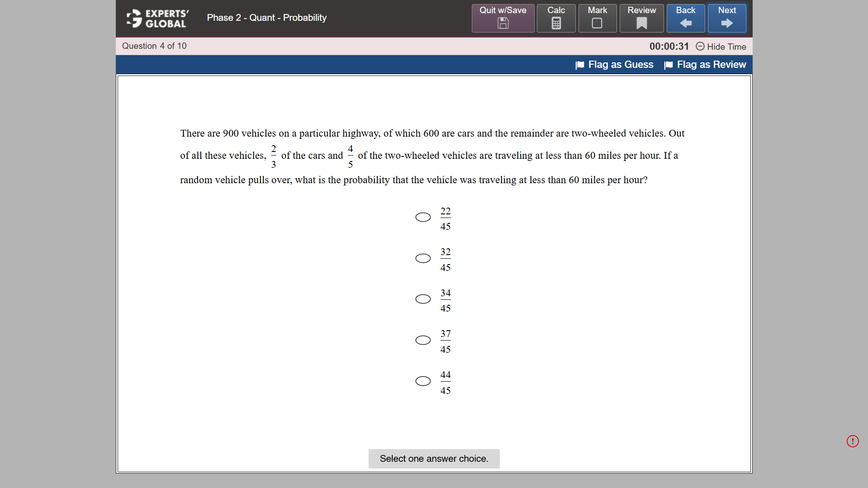Screen dimensions: 868x488
Task: Click the minus circle icon next to Hide Time
Action: point(699,46)
